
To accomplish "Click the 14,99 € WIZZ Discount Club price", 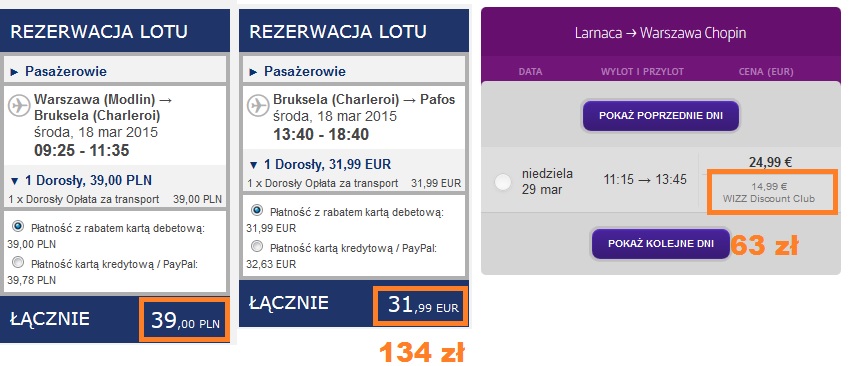I will point(769,192).
